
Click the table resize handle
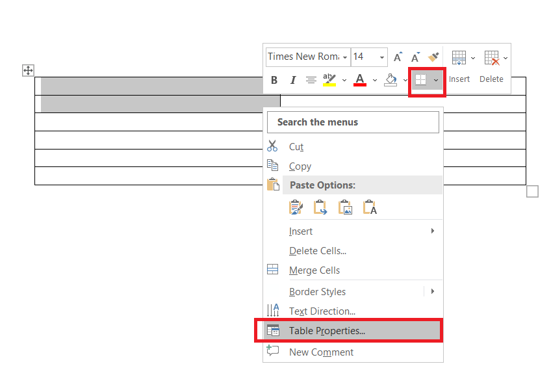pos(532,192)
